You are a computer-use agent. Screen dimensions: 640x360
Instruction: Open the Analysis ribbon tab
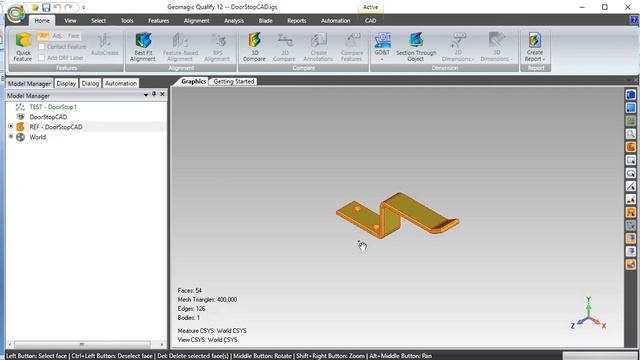[x=234, y=20]
